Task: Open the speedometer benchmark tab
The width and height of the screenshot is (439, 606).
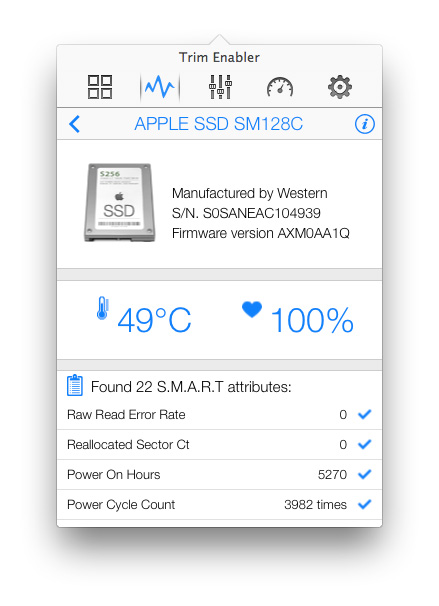Action: pos(280,87)
